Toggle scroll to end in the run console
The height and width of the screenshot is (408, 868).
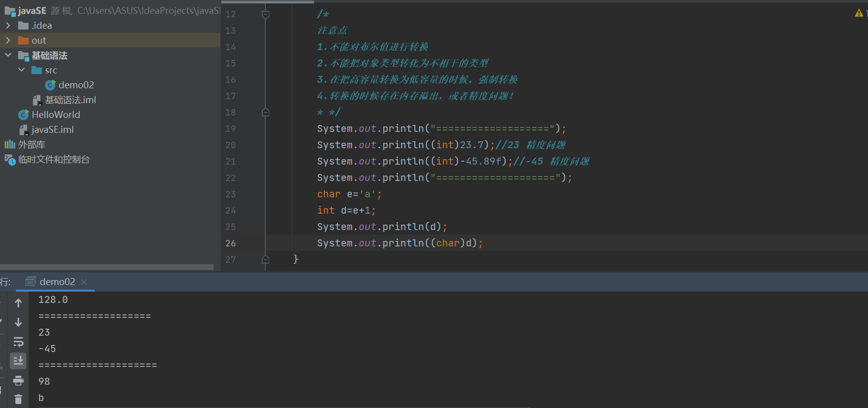[x=18, y=361]
